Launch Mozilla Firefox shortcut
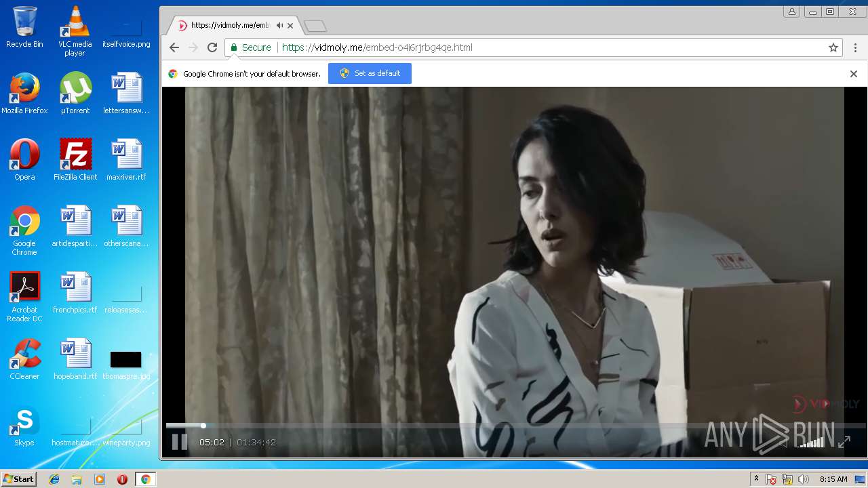Screen dimensions: 868x488 [24, 93]
